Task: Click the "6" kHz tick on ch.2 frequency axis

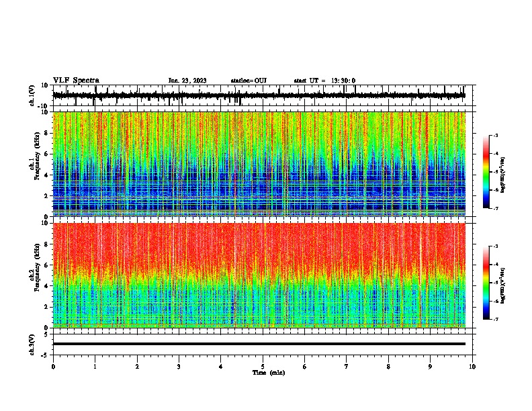Action: [x=46, y=265]
